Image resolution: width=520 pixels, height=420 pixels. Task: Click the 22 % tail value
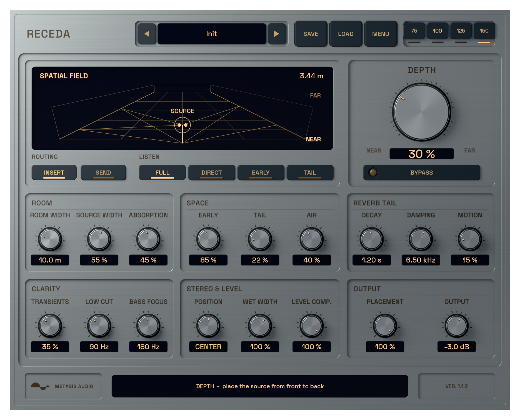260,260
